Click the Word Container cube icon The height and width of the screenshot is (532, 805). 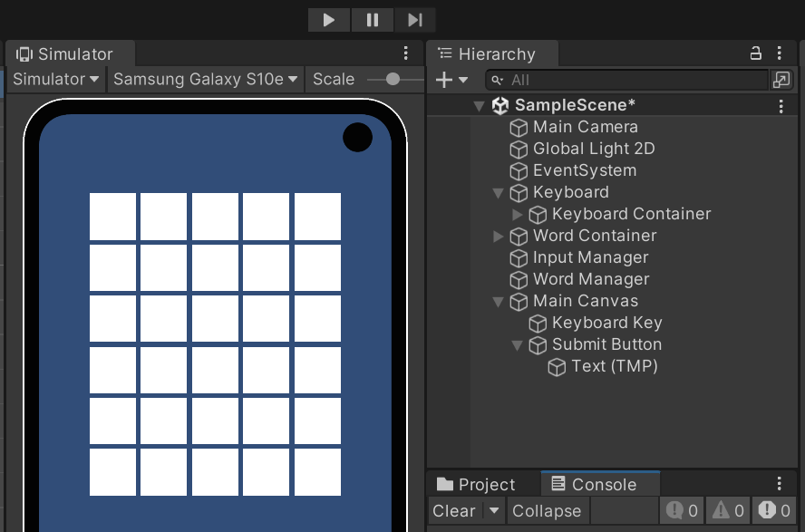tap(519, 237)
